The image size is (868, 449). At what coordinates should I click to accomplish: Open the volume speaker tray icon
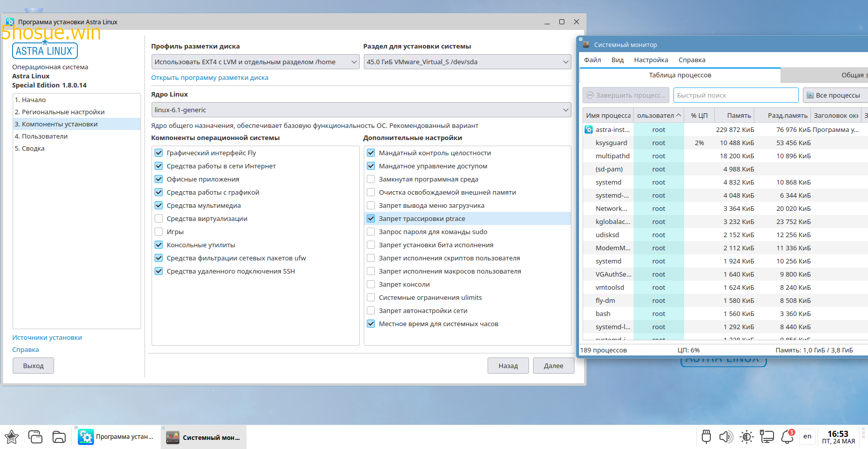726,437
